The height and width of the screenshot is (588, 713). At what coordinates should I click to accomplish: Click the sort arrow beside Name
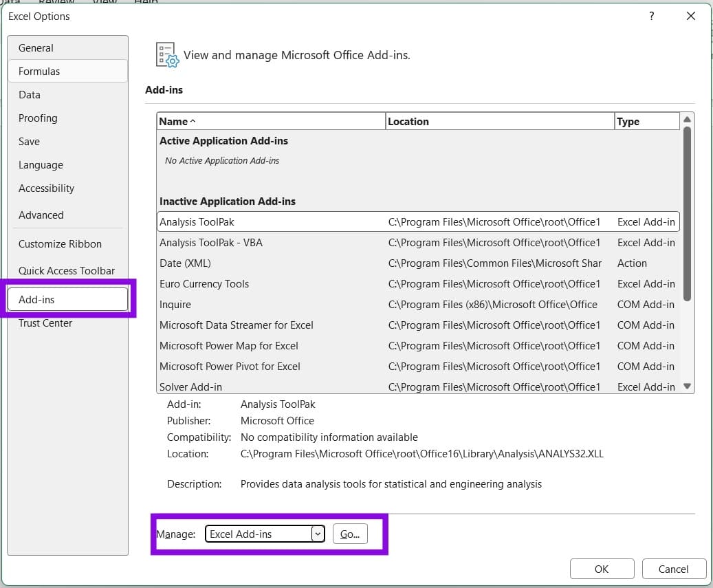193,122
